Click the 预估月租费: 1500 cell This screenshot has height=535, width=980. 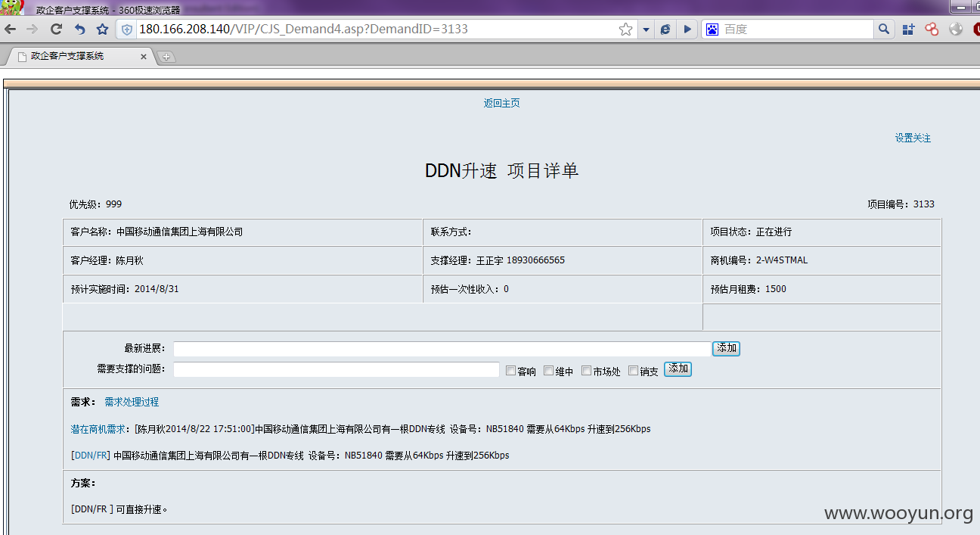[x=822, y=289]
